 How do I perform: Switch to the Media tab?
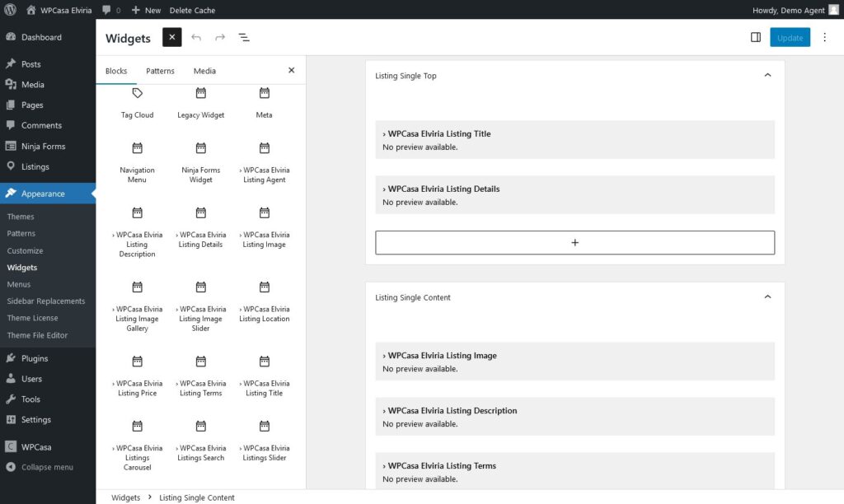pos(204,71)
